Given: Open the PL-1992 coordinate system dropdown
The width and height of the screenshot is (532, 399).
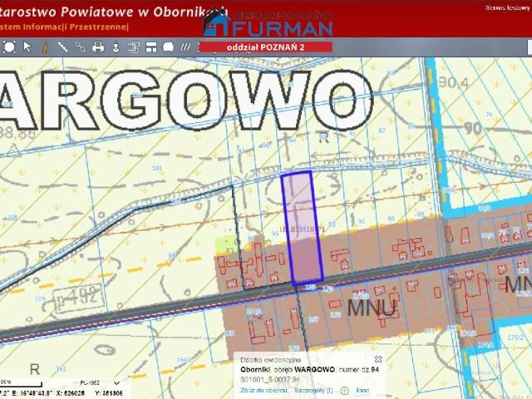Looking at the screenshot, I should (x=100, y=382).
